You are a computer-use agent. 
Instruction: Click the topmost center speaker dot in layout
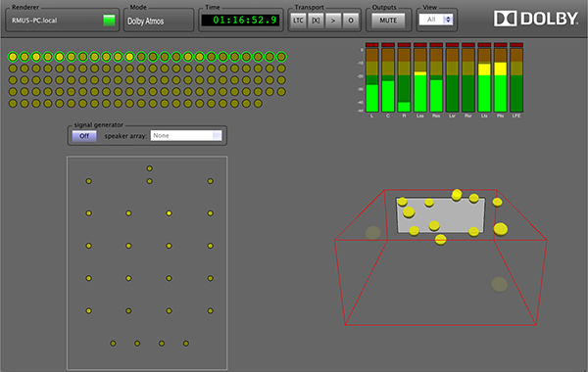149,168
